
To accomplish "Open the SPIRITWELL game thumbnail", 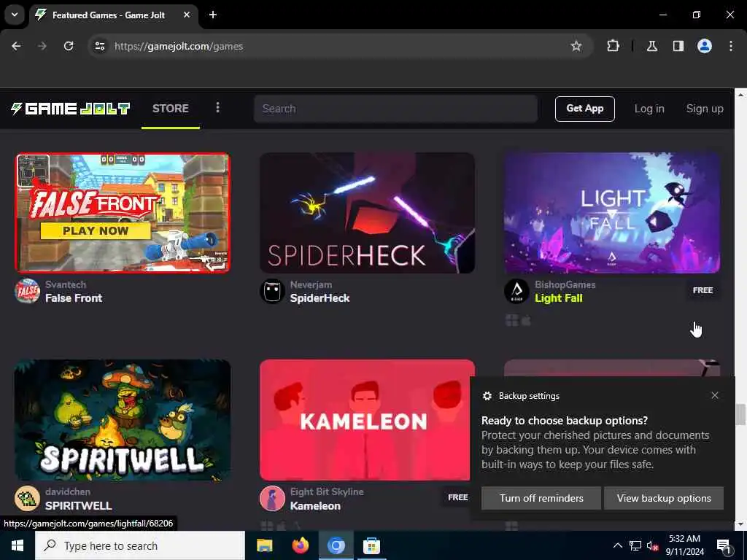I will (x=123, y=420).
